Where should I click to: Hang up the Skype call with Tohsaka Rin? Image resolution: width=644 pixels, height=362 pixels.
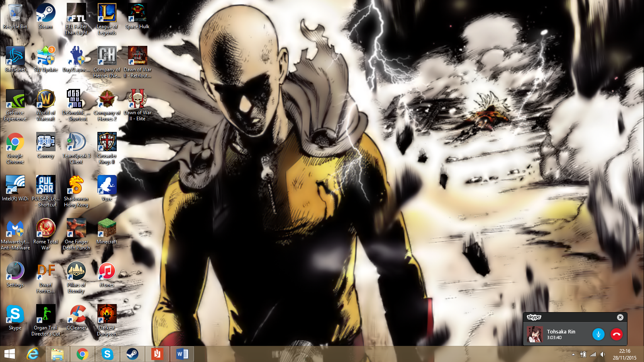pyautogui.click(x=617, y=334)
